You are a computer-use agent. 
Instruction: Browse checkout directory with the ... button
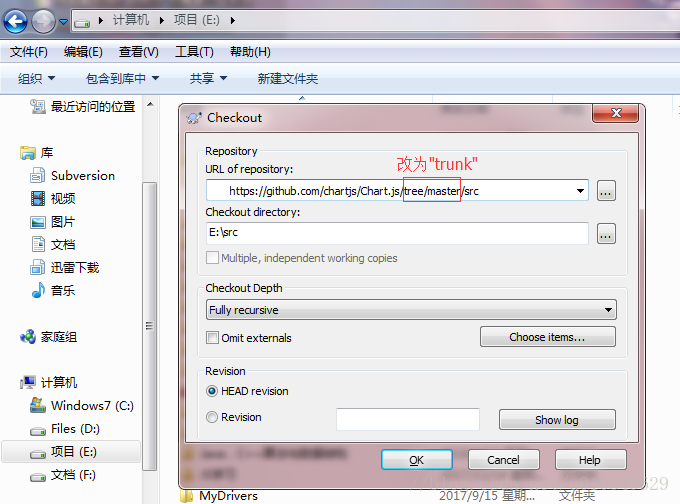tap(606, 233)
